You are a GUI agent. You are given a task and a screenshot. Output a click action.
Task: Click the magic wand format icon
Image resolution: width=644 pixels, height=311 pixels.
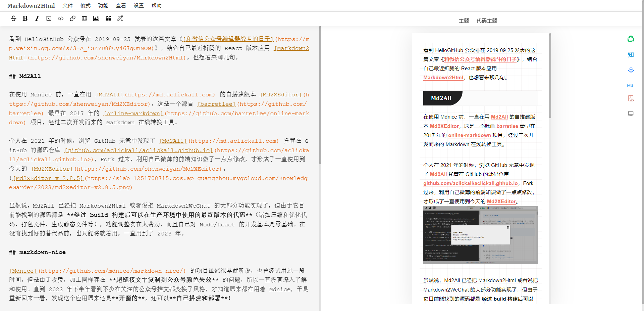(x=120, y=18)
